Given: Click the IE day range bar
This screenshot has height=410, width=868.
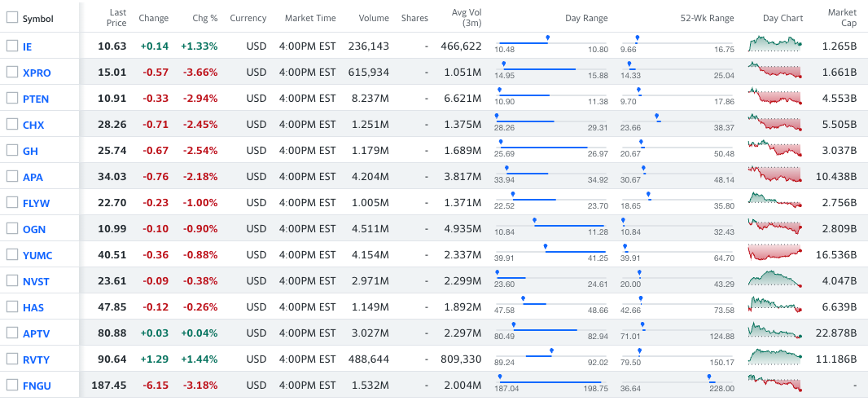Looking at the screenshot, I should [551, 42].
